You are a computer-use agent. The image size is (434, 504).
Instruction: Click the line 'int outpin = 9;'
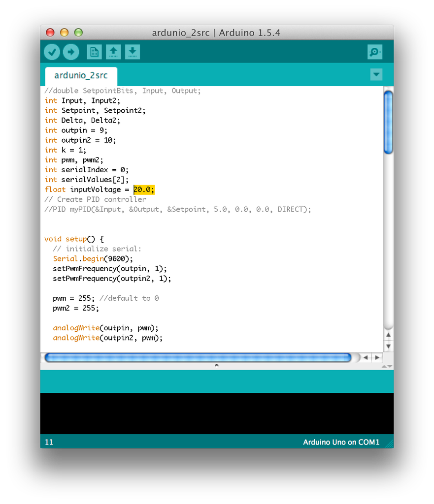tap(76, 130)
